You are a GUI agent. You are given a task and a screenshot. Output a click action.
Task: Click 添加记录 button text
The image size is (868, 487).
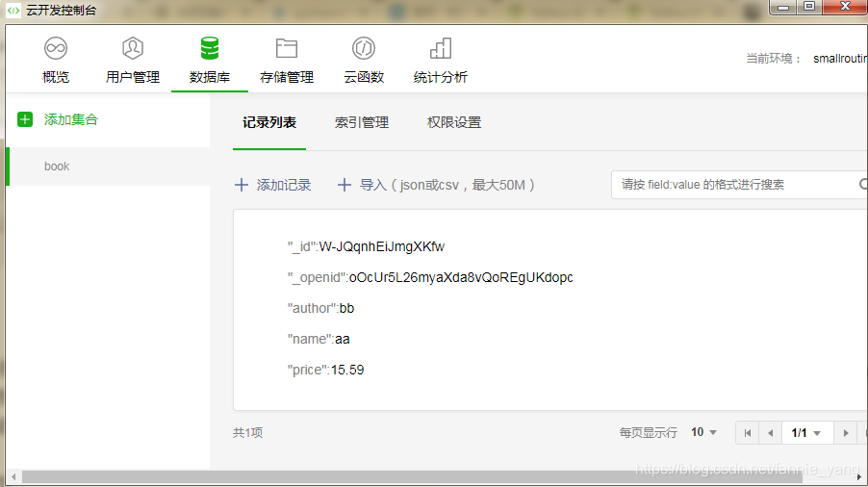pyautogui.click(x=284, y=185)
